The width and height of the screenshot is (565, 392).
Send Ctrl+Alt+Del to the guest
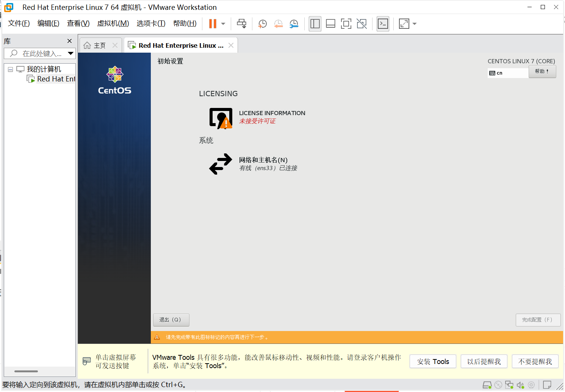241,23
